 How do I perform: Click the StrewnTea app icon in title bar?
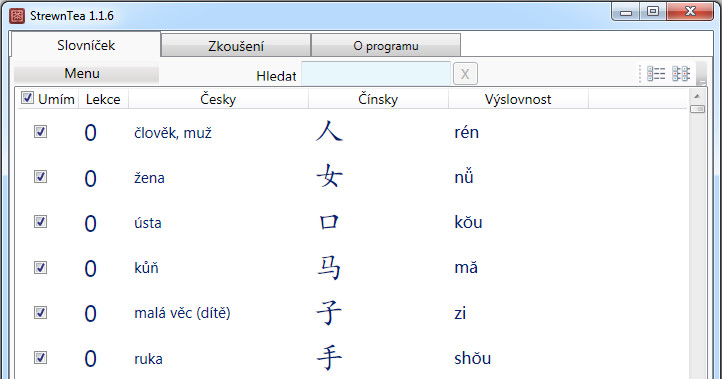coord(17,16)
